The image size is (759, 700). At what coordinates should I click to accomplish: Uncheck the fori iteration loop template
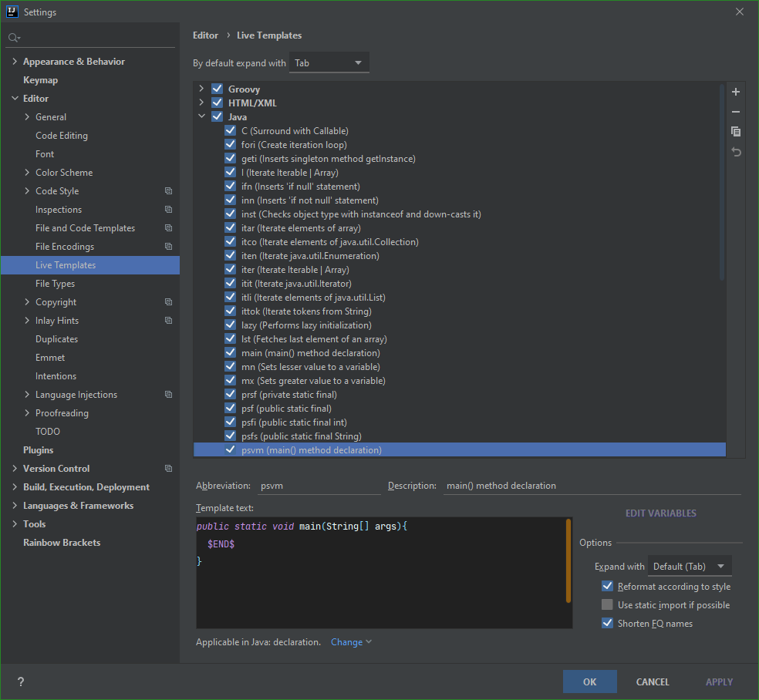pyautogui.click(x=230, y=144)
